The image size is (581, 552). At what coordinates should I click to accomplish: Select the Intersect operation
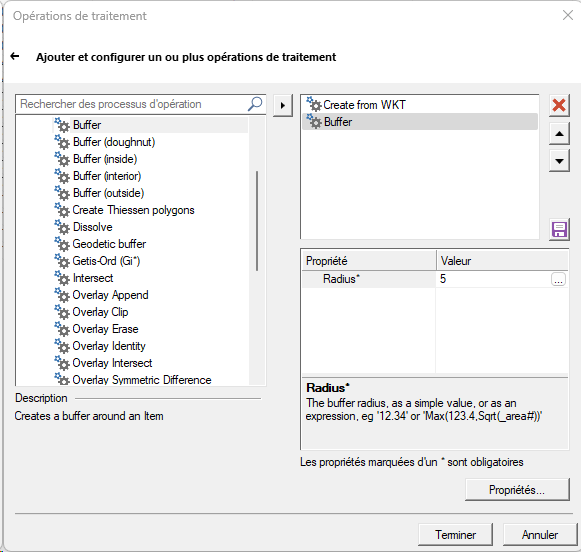[x=93, y=278]
